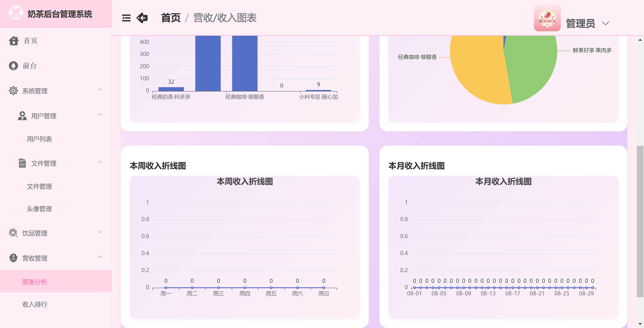Click the 奶茶后台管理系统 title
Screen dimensions: 644x328
[x=60, y=14]
